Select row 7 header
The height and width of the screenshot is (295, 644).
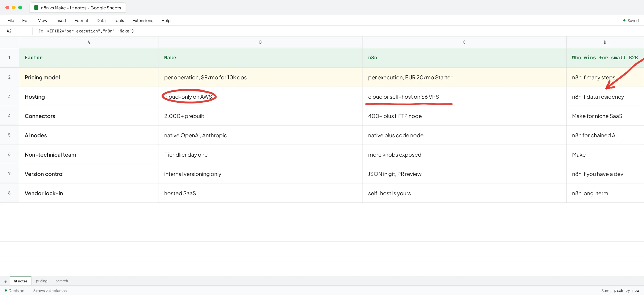point(9,174)
